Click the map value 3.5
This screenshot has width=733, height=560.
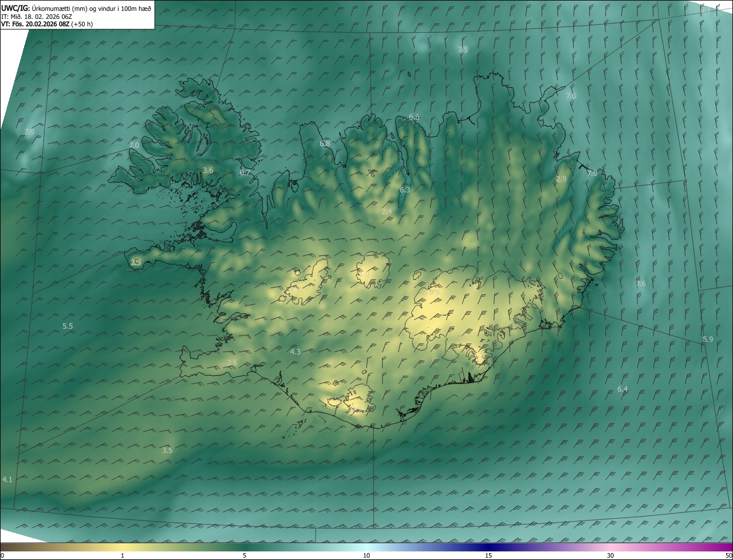(x=167, y=450)
